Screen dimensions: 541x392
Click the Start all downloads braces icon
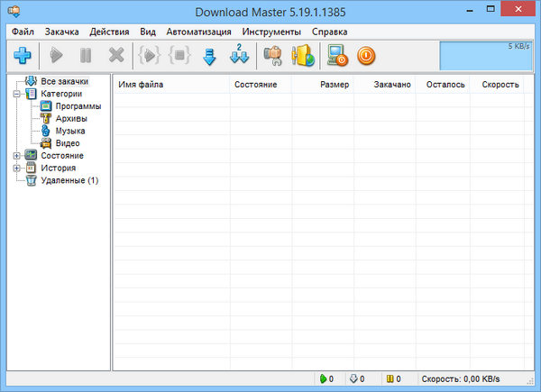(x=149, y=56)
